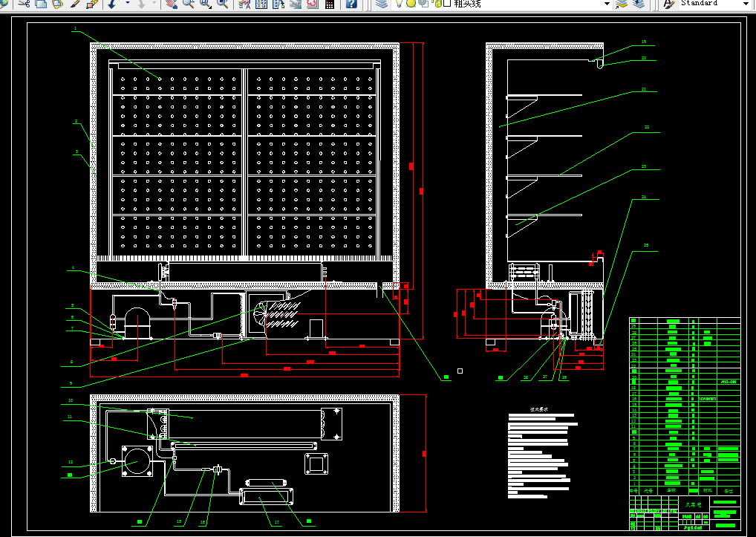The width and height of the screenshot is (756, 537).
Task: Open the Markup Set Manager icon
Action: (313, 4)
